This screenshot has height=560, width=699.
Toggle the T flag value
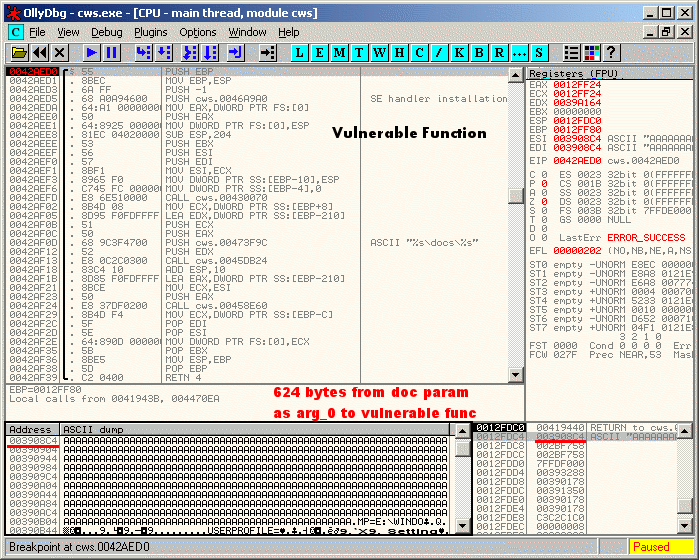pyautogui.click(x=544, y=219)
